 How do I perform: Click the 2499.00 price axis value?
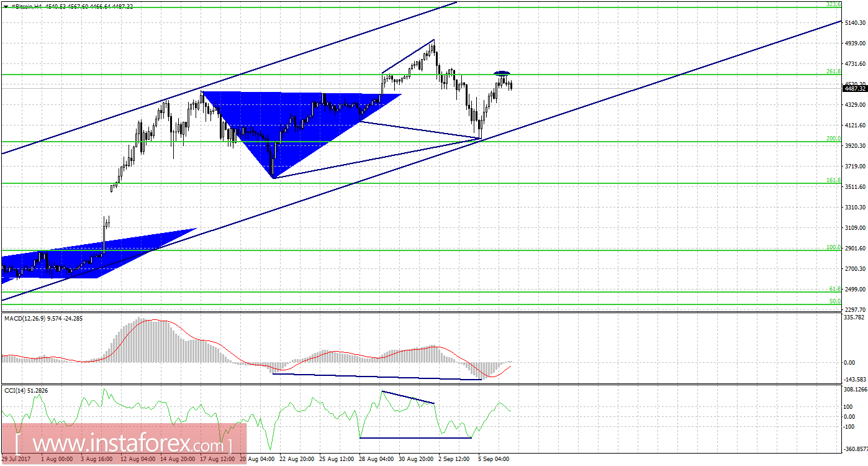click(x=855, y=289)
